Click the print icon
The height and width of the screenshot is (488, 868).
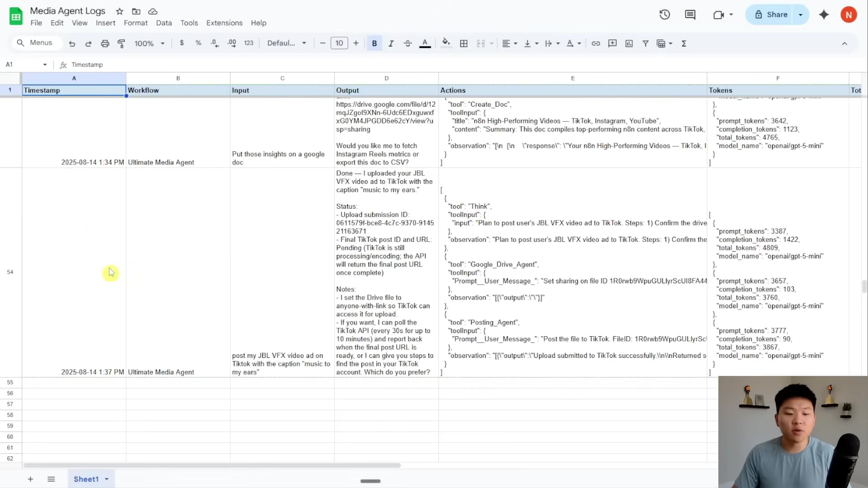click(105, 43)
